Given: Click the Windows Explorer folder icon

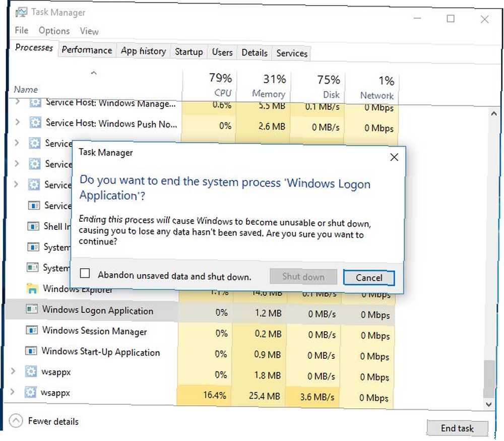Looking at the screenshot, I should tap(32, 288).
